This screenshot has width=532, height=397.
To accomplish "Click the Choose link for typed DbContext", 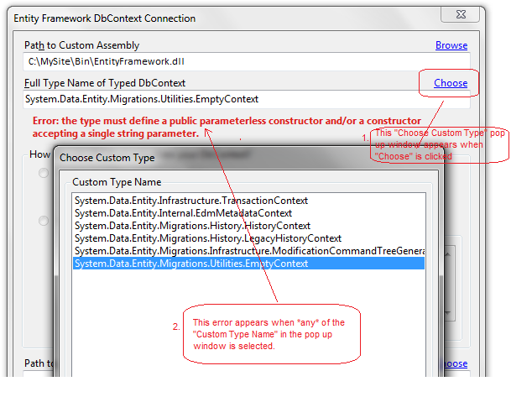I will (451, 83).
